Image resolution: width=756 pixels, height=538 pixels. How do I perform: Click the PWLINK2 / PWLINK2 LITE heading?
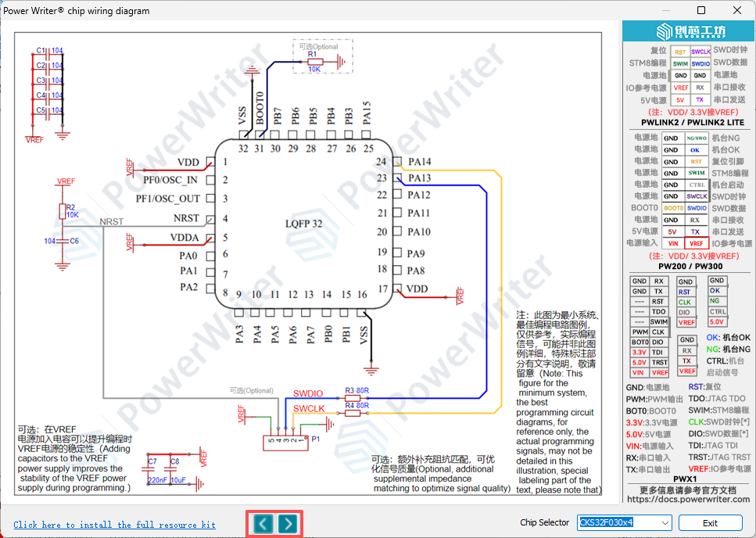[693, 123]
